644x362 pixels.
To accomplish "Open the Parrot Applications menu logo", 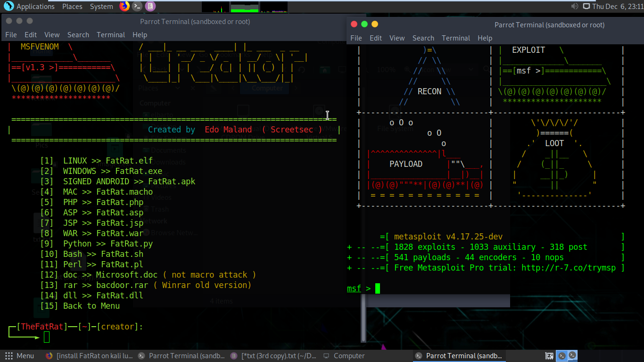I will 8,6.
